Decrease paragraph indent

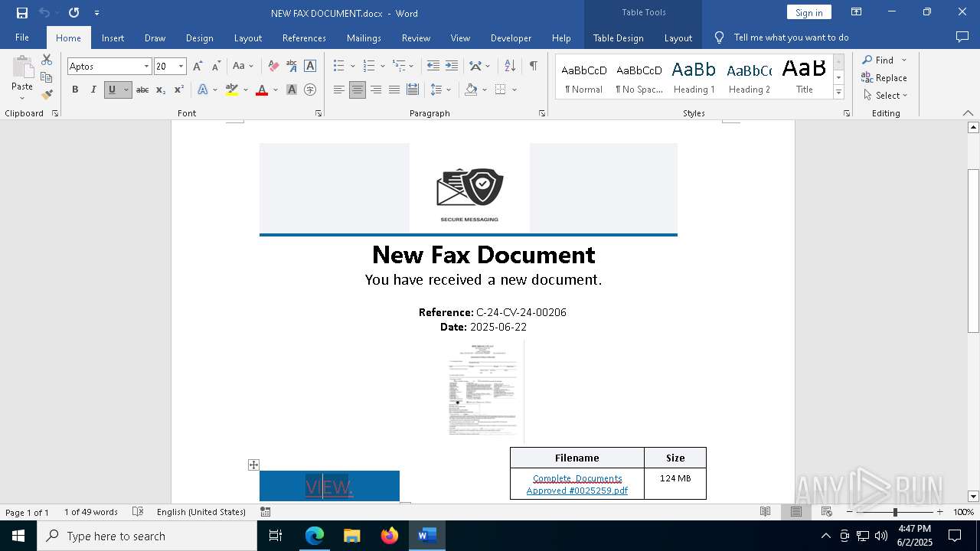pyautogui.click(x=433, y=67)
